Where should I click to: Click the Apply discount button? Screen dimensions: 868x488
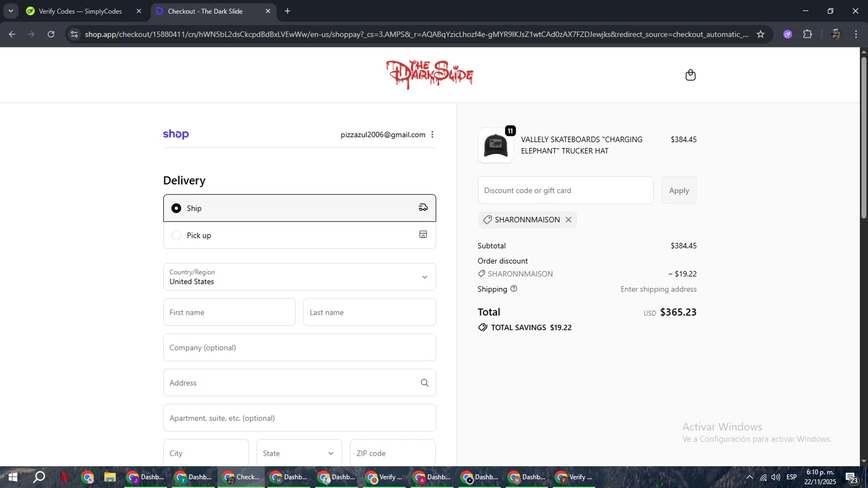(679, 190)
